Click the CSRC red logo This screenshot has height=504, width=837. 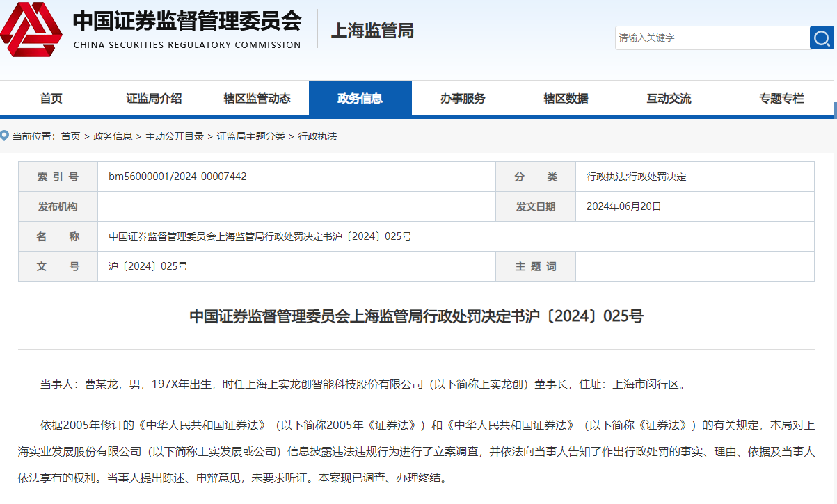coord(31,30)
